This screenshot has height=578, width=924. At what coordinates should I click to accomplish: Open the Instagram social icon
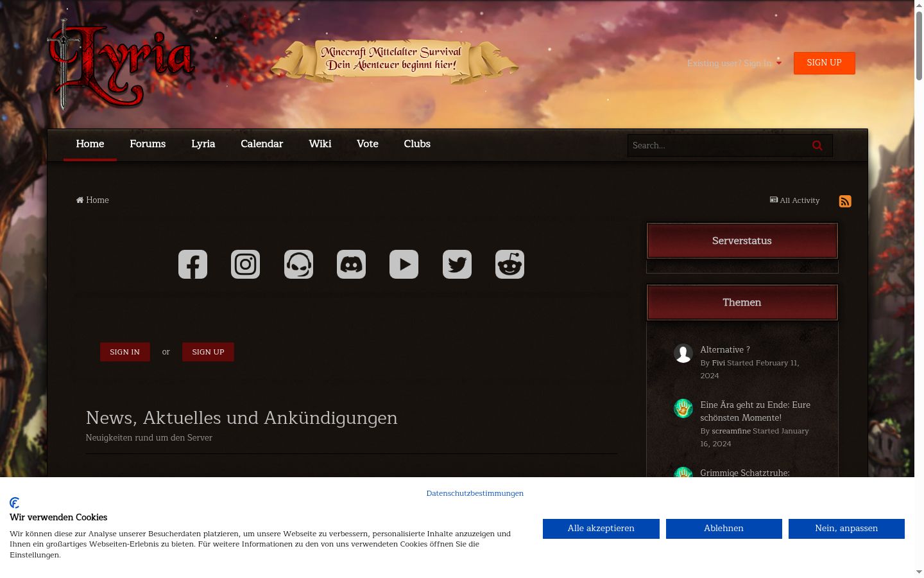245,264
